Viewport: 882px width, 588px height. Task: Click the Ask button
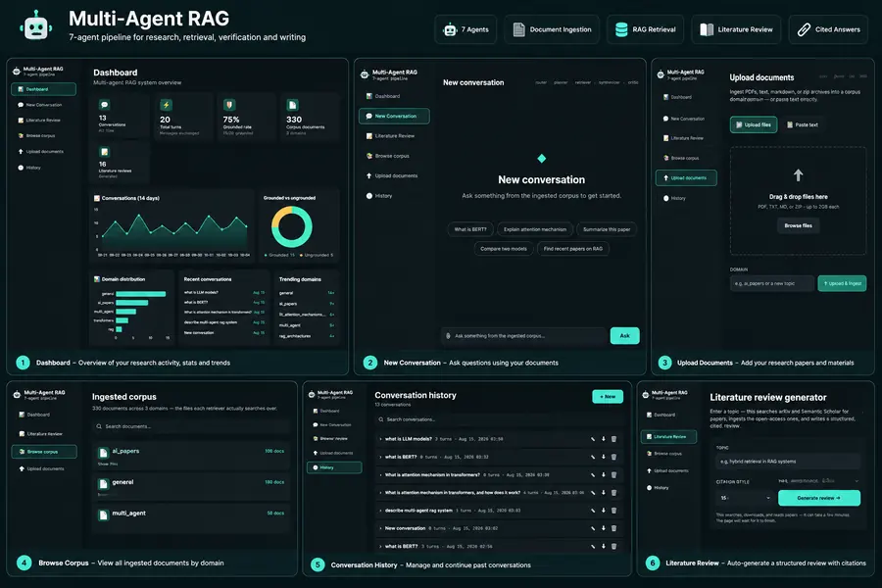pyautogui.click(x=624, y=336)
